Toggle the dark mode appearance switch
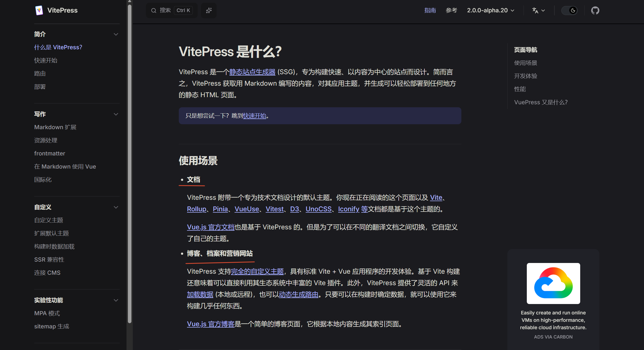 tap(569, 10)
